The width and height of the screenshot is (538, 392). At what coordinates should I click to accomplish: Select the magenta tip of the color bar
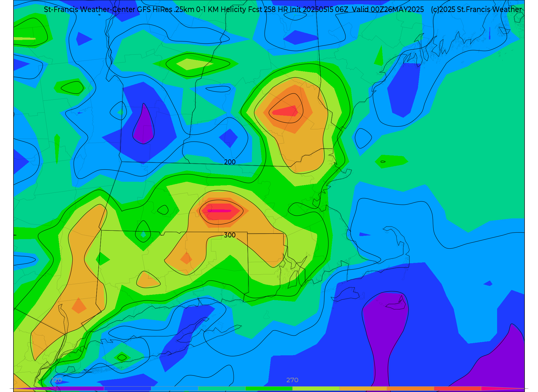tap(503, 389)
